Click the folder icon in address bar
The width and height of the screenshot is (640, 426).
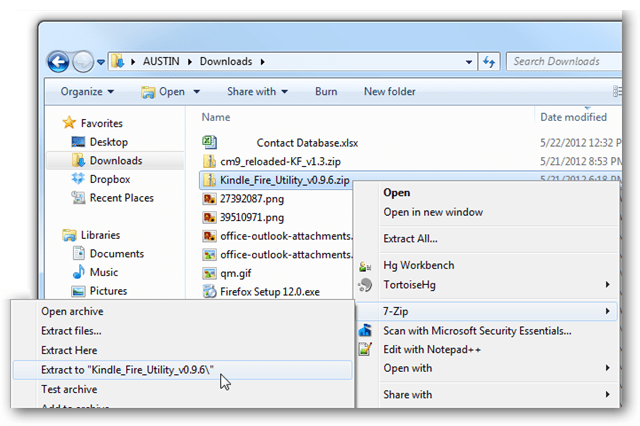pos(118,62)
